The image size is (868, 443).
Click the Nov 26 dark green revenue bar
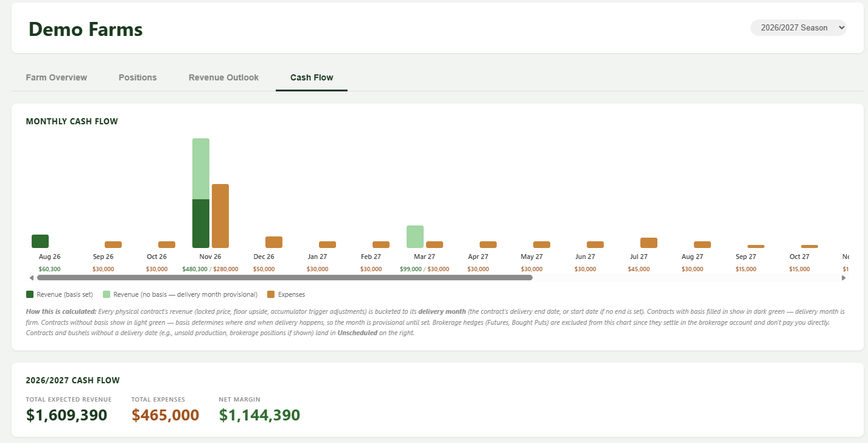pyautogui.click(x=201, y=224)
